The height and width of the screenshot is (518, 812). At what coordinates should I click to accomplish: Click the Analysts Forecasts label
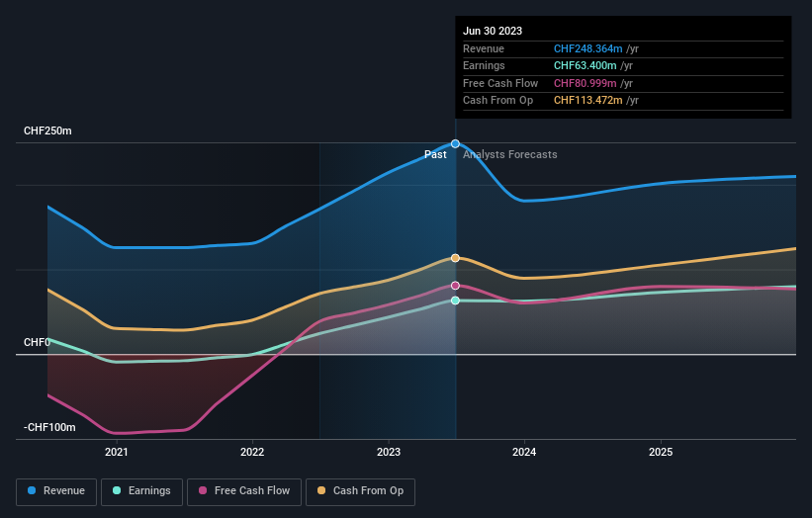[510, 155]
